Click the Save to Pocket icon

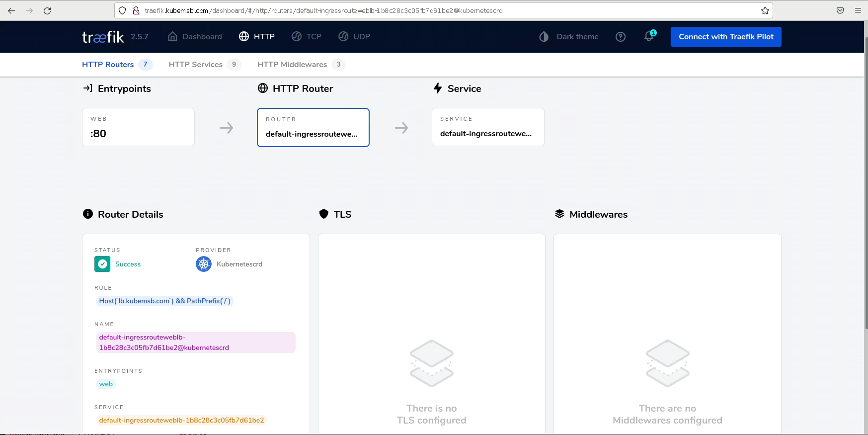pos(840,10)
